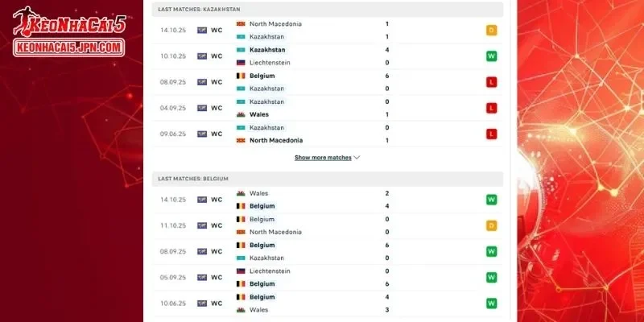Open the North Macedonia team link in the 09.06.25 match
The width and height of the screenshot is (644, 322).
pyautogui.click(x=275, y=141)
